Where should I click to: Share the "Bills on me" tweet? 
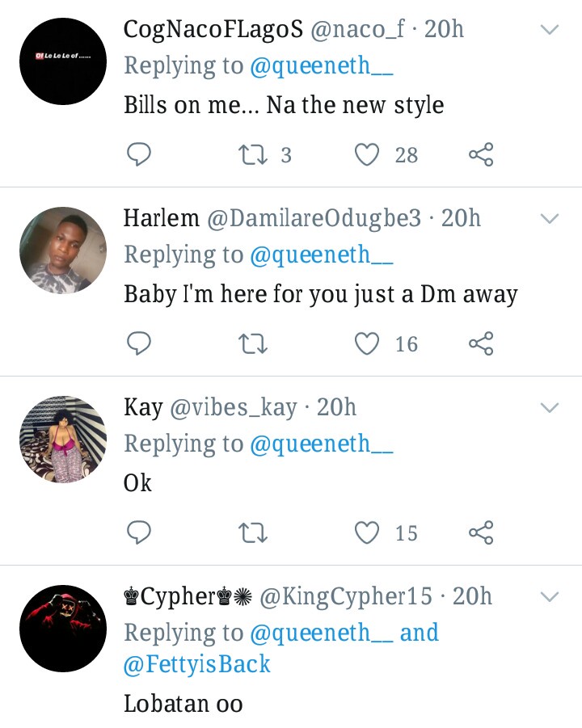[481, 154]
